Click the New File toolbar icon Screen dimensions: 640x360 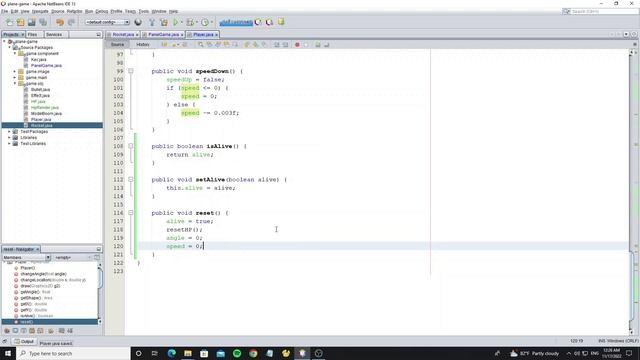point(9,22)
